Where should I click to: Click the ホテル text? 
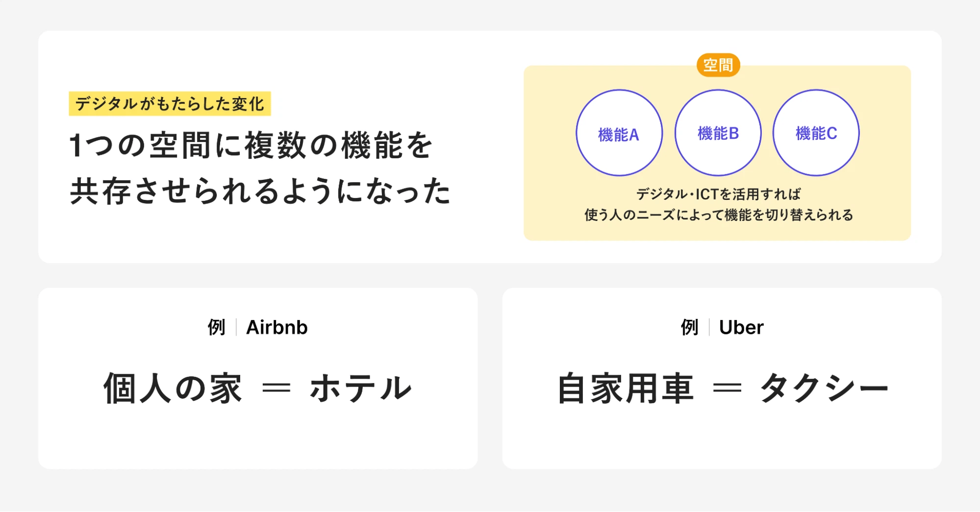[x=361, y=389]
